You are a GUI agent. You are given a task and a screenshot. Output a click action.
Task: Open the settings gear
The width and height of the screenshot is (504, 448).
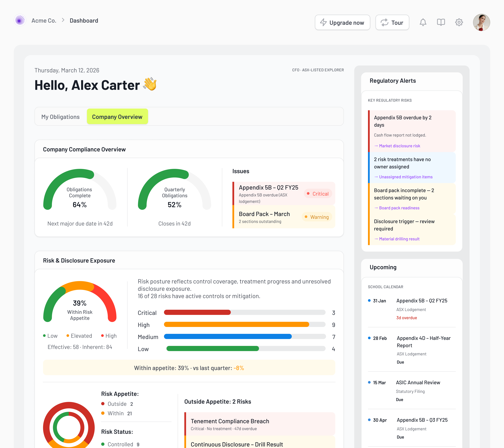click(x=459, y=22)
